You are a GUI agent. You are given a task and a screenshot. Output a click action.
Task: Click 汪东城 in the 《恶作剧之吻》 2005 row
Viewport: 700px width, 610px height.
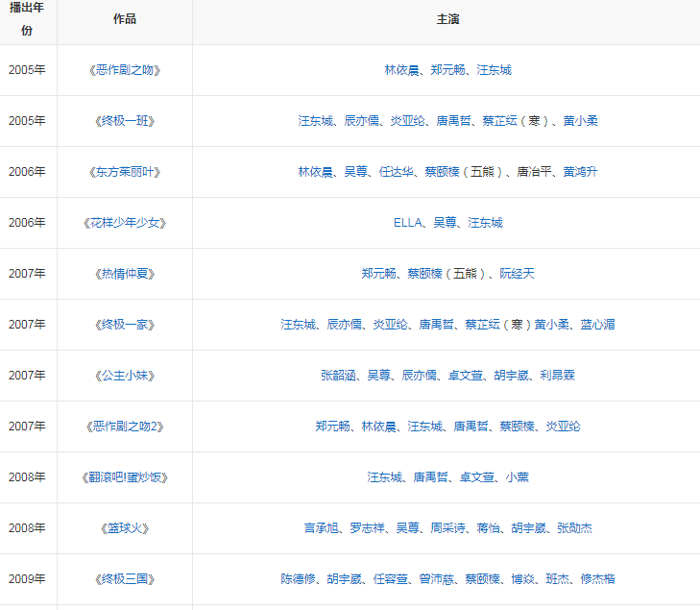(x=495, y=70)
